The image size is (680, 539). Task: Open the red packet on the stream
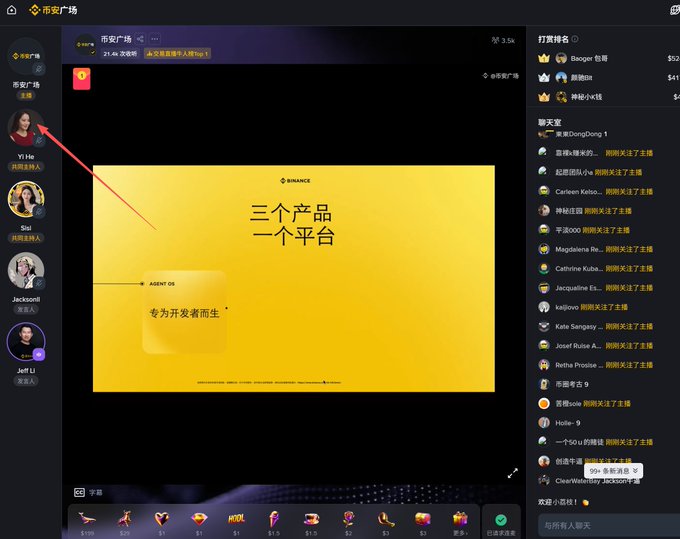82,78
